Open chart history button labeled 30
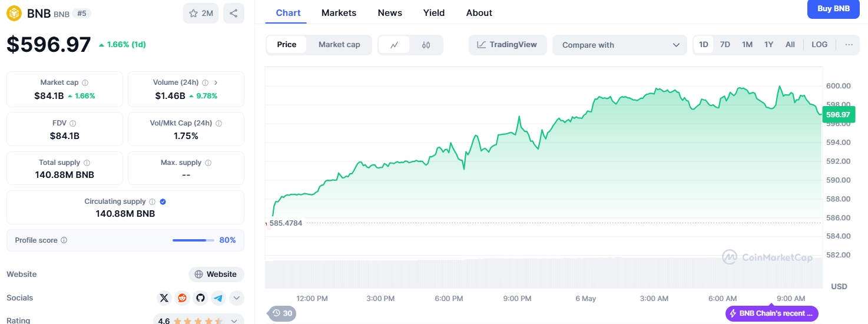The width and height of the screenshot is (868, 324). [281, 313]
